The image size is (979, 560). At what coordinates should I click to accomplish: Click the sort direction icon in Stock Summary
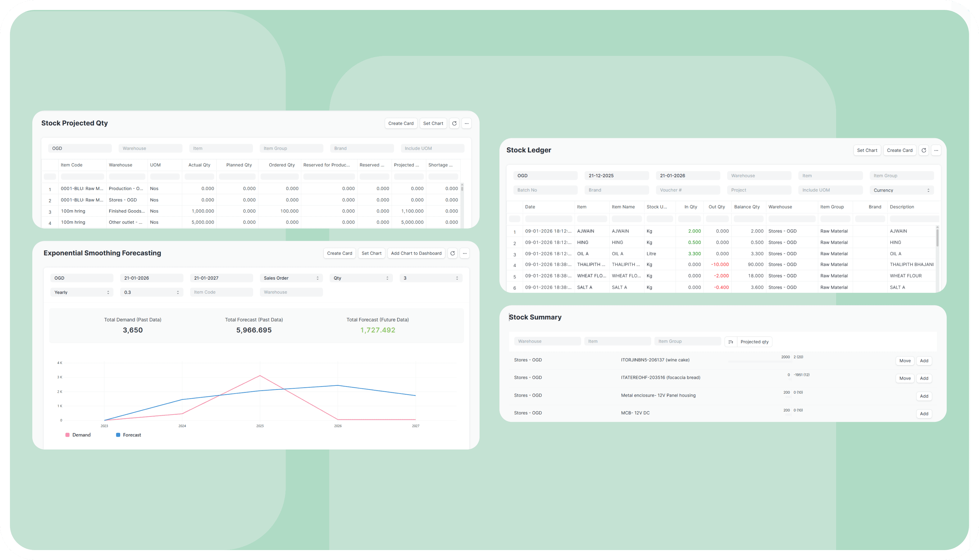click(731, 341)
